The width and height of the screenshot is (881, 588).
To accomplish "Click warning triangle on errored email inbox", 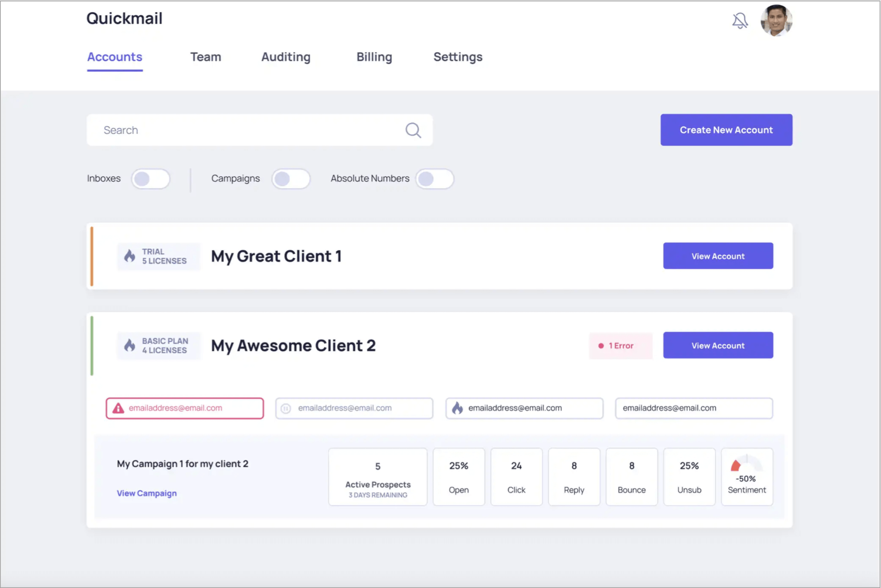I will tap(118, 408).
